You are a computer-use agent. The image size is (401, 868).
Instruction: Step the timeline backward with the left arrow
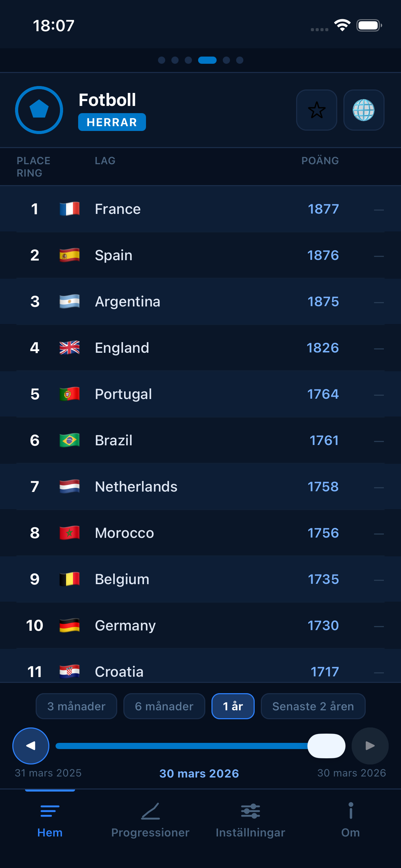(x=31, y=746)
